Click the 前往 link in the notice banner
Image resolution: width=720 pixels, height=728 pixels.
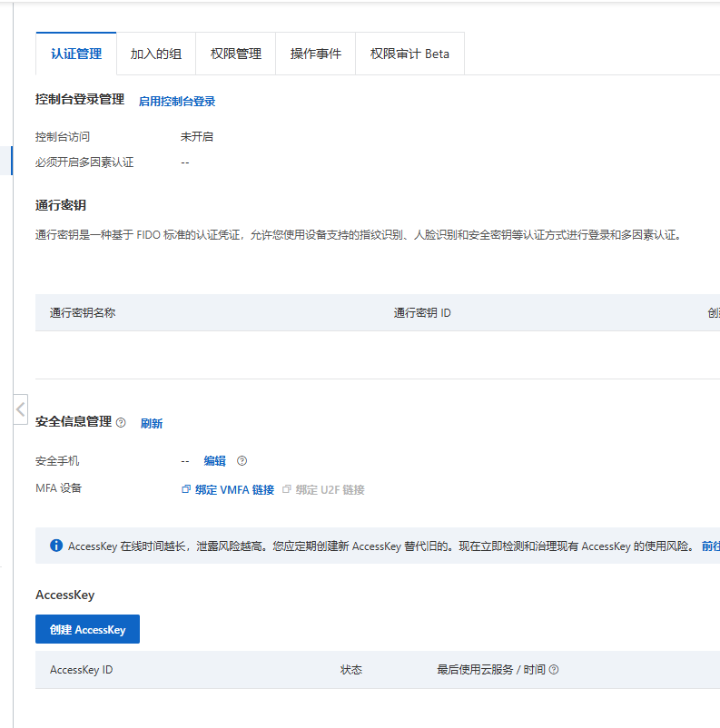(711, 546)
